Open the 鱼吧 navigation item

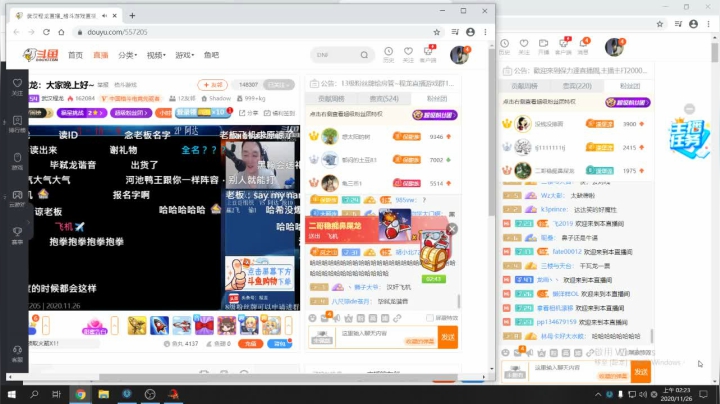coord(211,55)
